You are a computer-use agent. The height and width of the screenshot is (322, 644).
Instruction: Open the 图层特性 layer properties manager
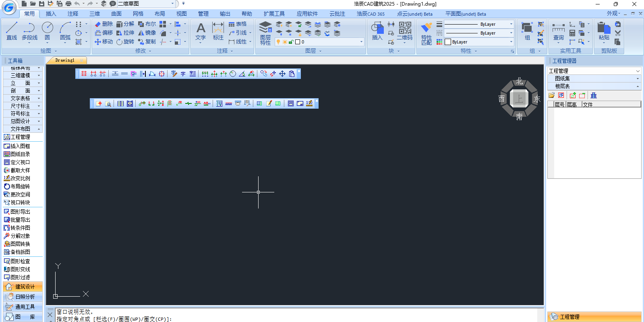click(x=265, y=33)
